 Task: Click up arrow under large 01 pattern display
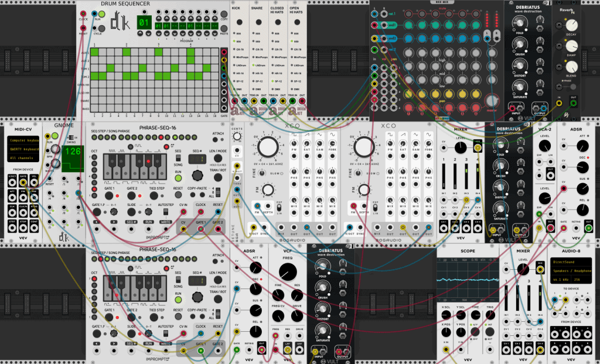point(140,33)
